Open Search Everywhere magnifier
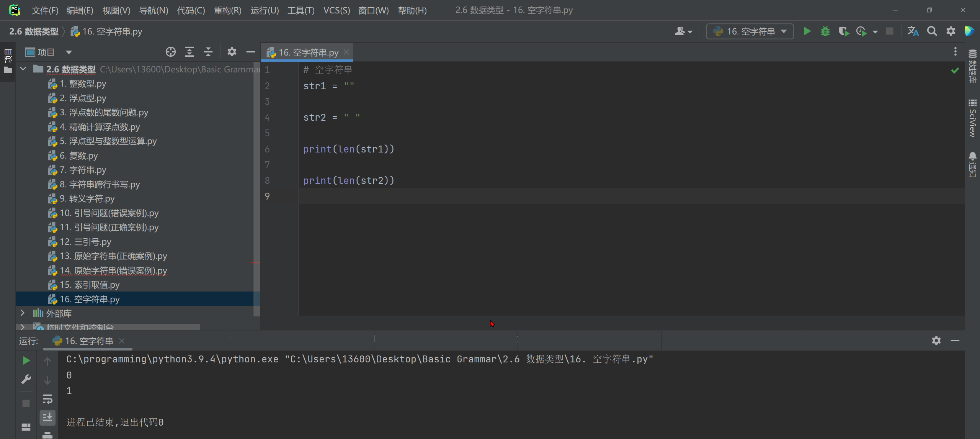Viewport: 980px width, 439px height. (x=932, y=31)
